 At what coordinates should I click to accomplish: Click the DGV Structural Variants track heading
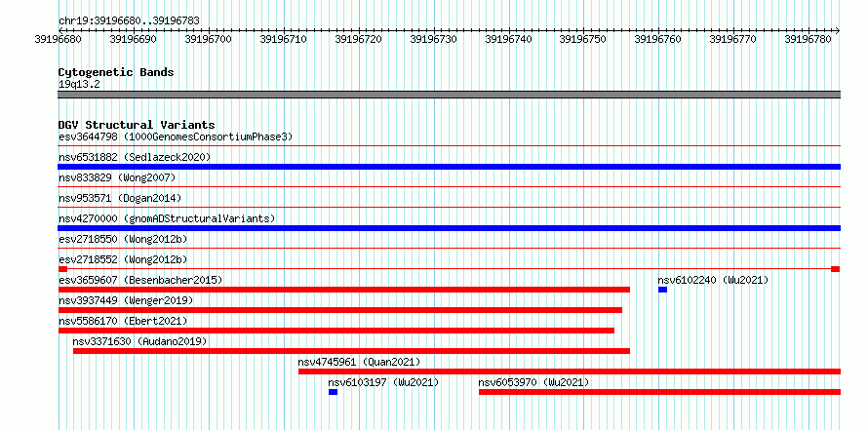coord(137,125)
